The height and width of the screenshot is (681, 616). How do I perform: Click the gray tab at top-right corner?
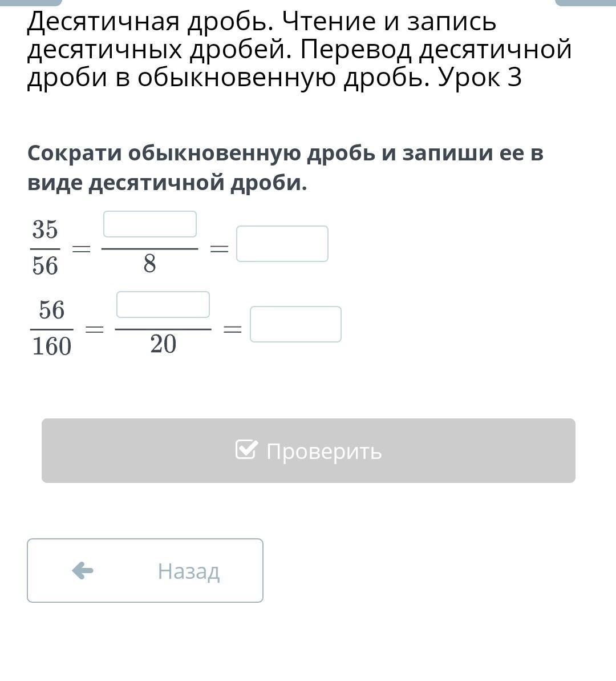(585, 2)
